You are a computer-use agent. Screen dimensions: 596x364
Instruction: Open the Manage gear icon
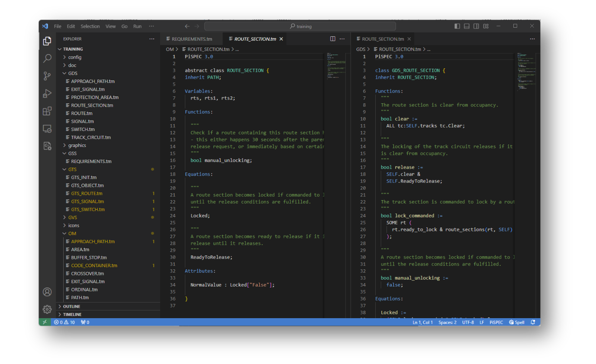click(x=47, y=309)
